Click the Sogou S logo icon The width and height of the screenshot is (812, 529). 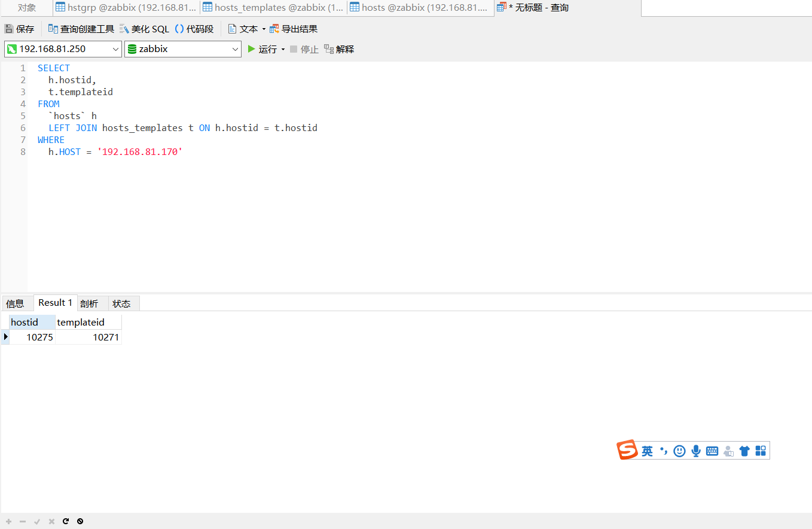[x=627, y=450]
